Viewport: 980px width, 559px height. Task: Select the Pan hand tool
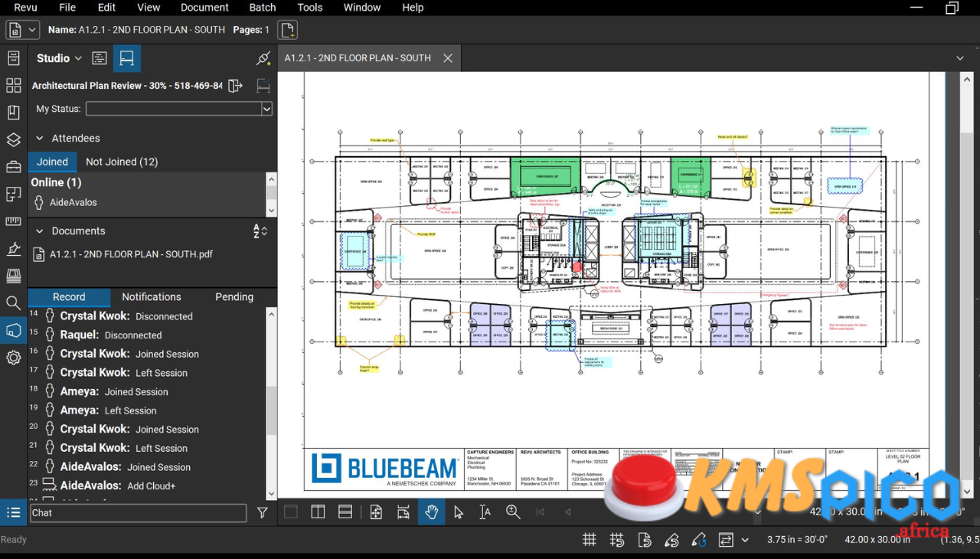click(x=431, y=512)
